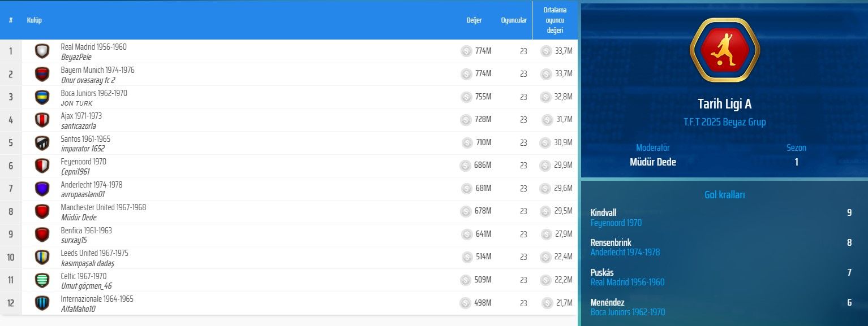Click the Real Madrid 1956-1960 club crest

[x=42, y=51]
